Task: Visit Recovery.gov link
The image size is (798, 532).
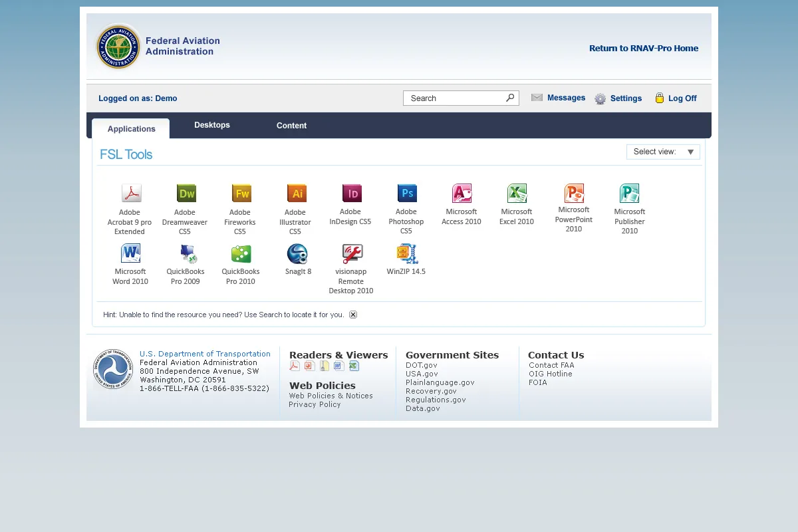Action: [431, 391]
